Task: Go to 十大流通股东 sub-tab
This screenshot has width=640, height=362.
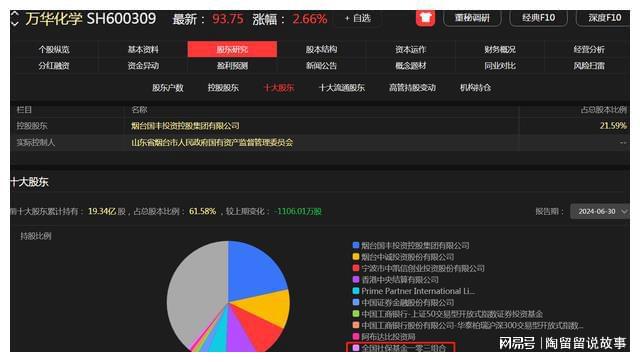Action: (342, 88)
